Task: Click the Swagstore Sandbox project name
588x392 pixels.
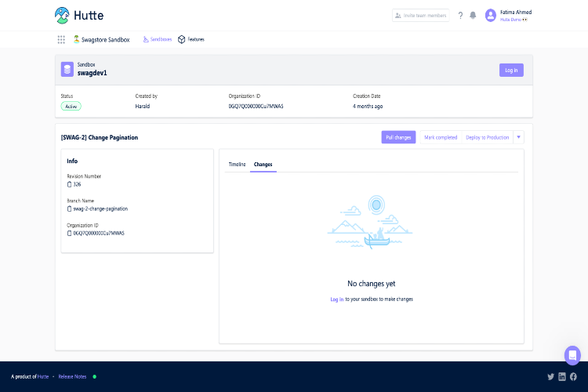Action: point(105,39)
